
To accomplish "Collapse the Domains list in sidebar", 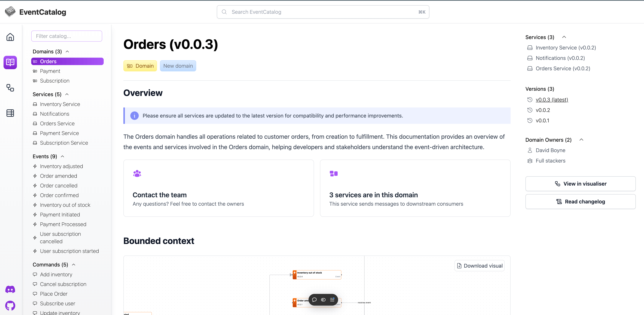I will pyautogui.click(x=67, y=52).
